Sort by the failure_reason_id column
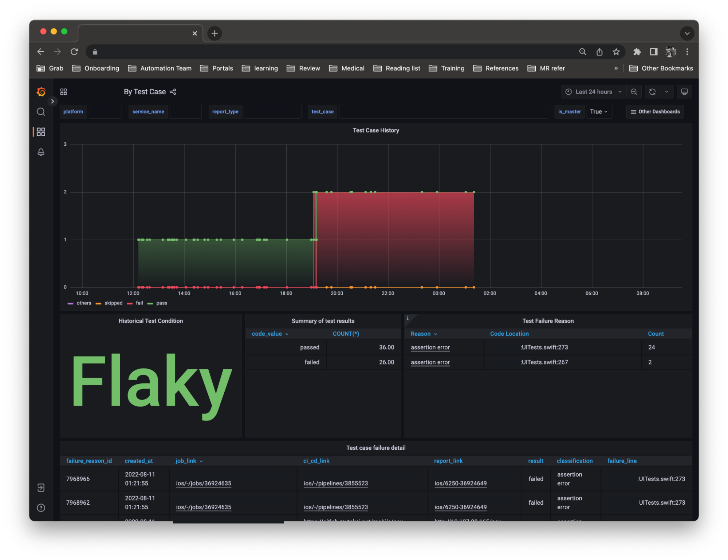 89,461
